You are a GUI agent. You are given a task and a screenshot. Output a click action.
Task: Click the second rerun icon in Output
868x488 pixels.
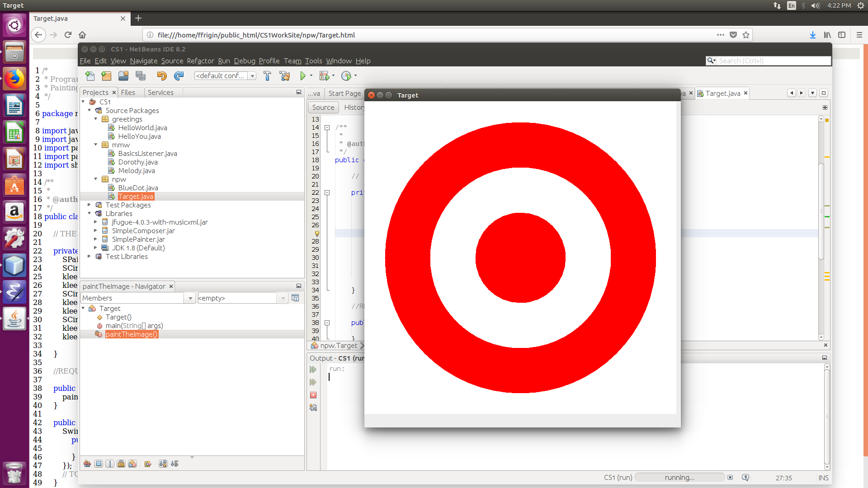313,382
